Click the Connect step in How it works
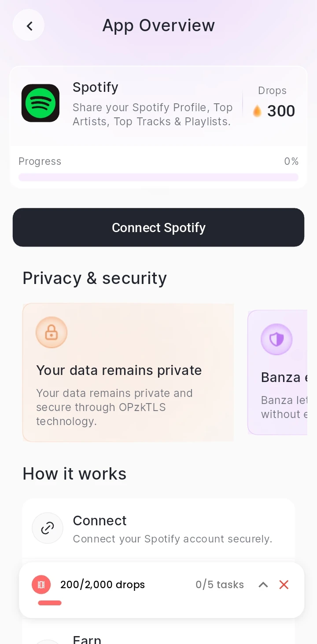317x644 pixels. [x=158, y=528]
